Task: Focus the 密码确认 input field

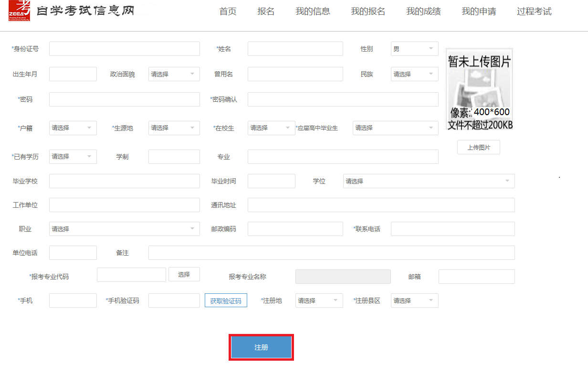Action: click(x=343, y=99)
